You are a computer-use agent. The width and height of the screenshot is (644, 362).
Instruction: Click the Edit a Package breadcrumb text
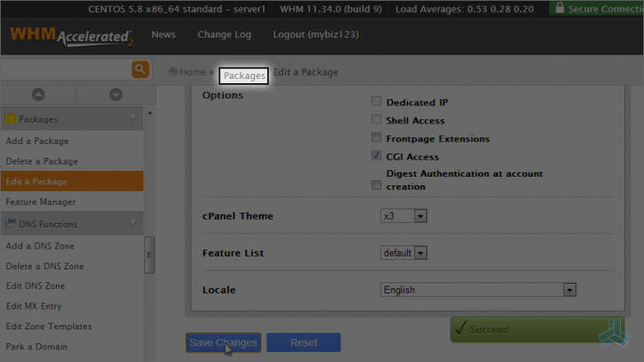click(306, 72)
